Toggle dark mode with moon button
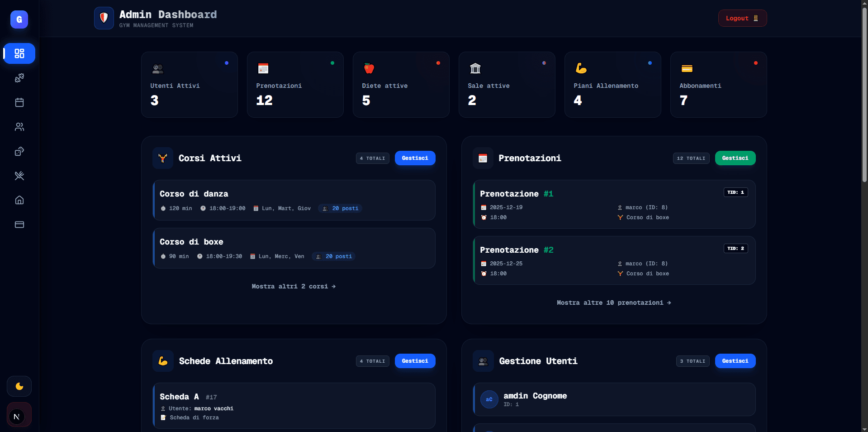The image size is (868, 432). 19,386
